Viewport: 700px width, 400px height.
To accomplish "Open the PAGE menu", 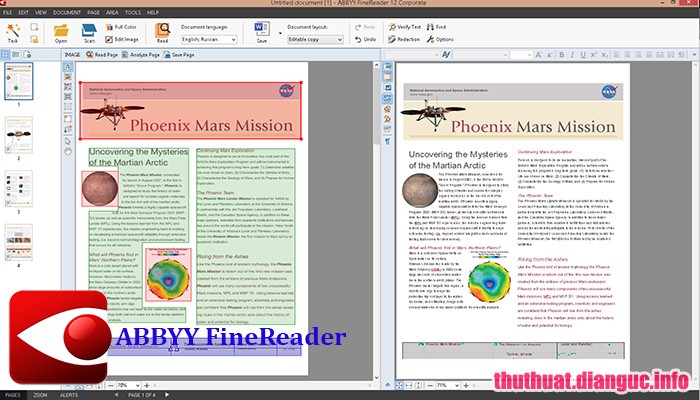I will [x=93, y=12].
